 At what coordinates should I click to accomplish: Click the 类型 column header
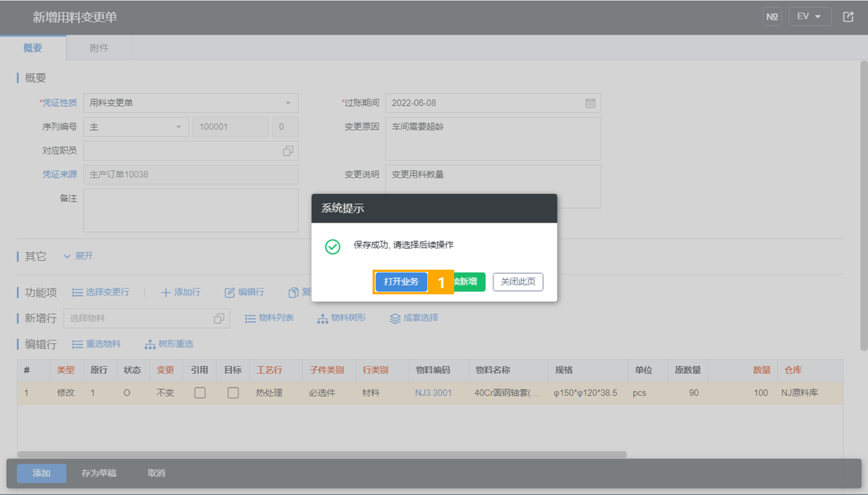click(66, 370)
